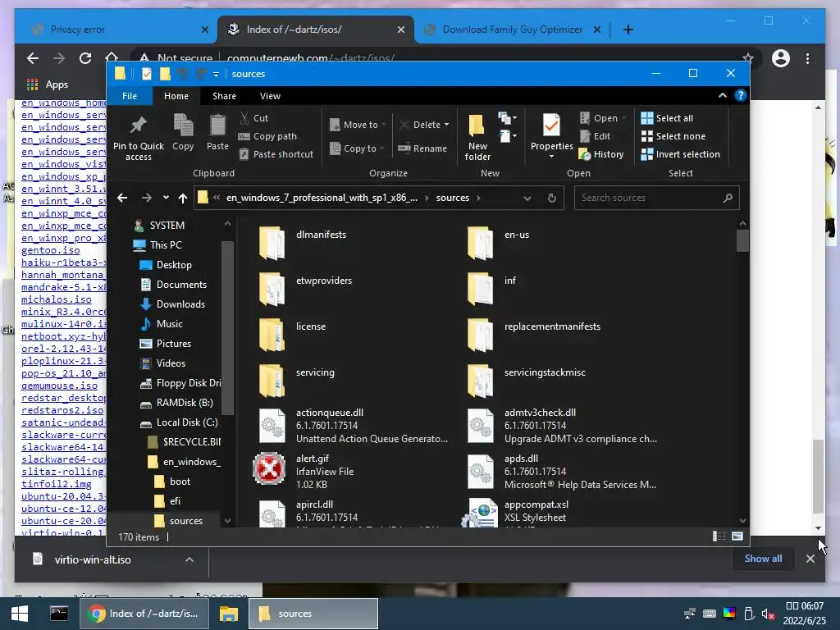This screenshot has height=630, width=840.
Task: Click the volume muted tray icon
Action: click(x=768, y=614)
